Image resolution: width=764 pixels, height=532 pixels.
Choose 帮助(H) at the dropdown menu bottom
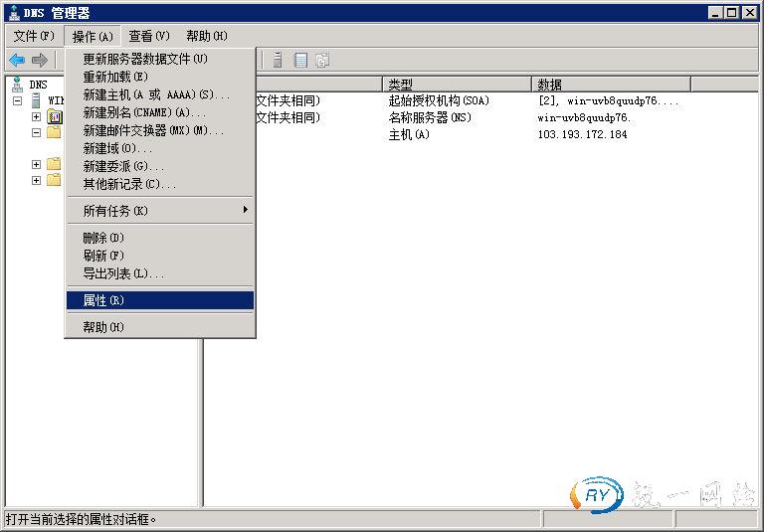(160, 327)
